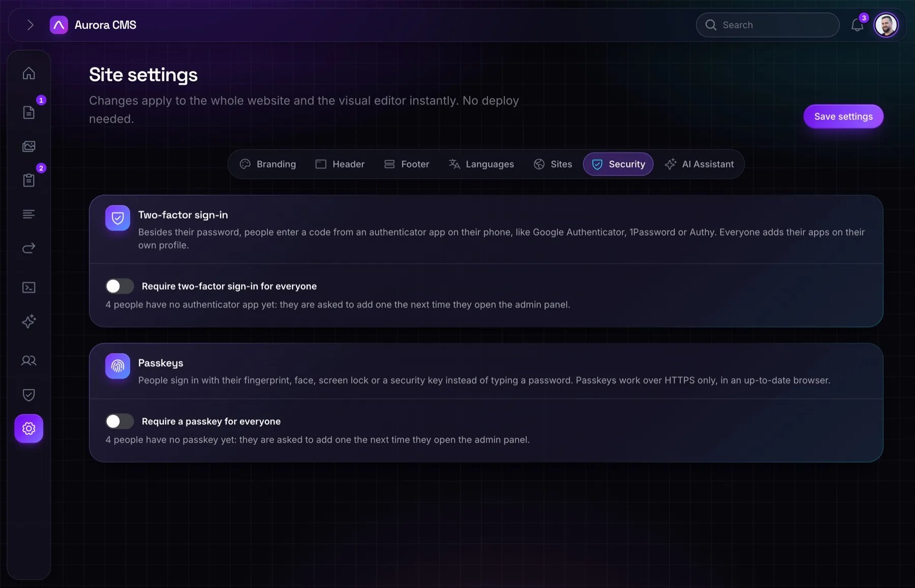Screen dimensions: 915x588
Task: Click the Site settings heading
Action: [143, 75]
